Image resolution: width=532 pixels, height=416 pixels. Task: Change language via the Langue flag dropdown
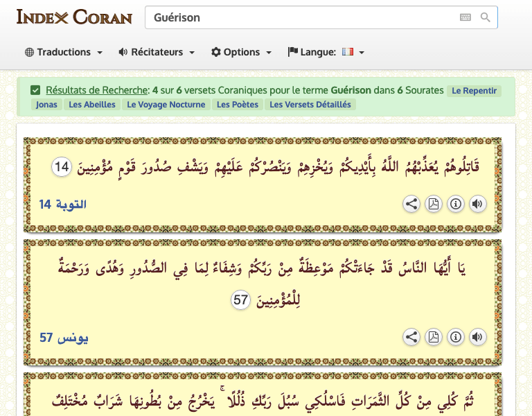click(x=326, y=52)
